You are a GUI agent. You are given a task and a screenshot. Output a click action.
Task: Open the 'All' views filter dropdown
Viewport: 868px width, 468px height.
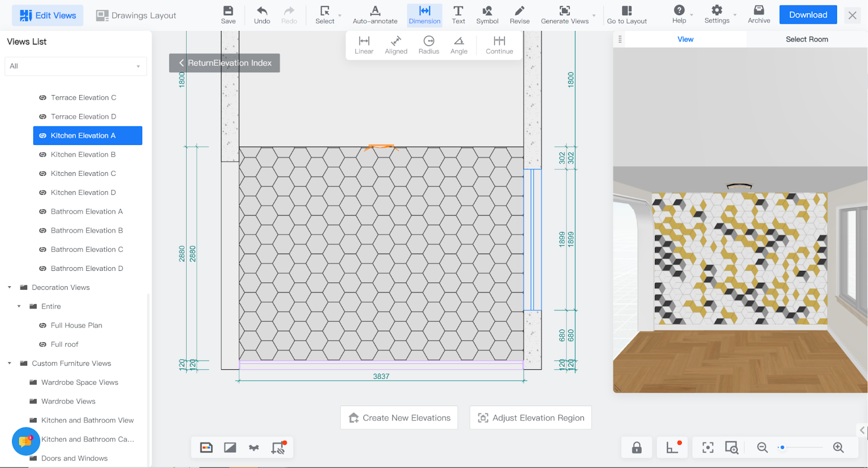pos(75,66)
